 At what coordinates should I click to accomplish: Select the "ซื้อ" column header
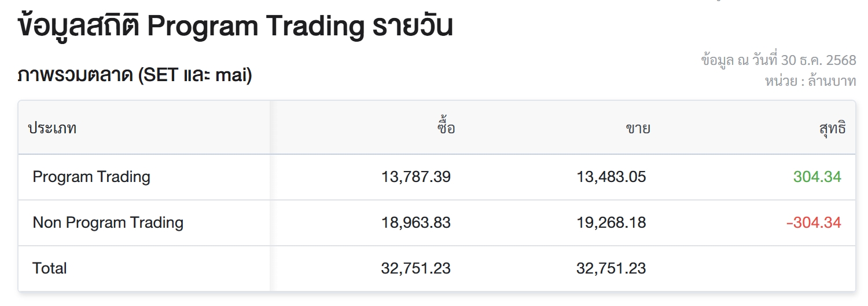click(446, 128)
